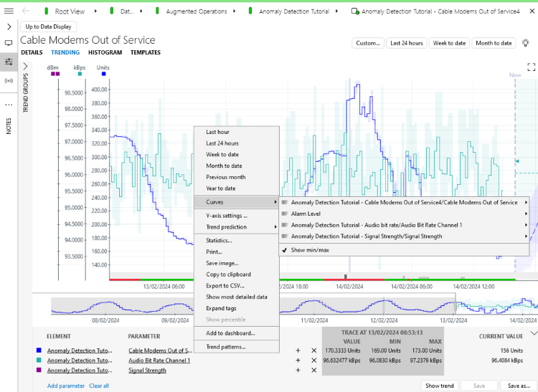
Task: Open the Notes side panel
Action: (9, 125)
